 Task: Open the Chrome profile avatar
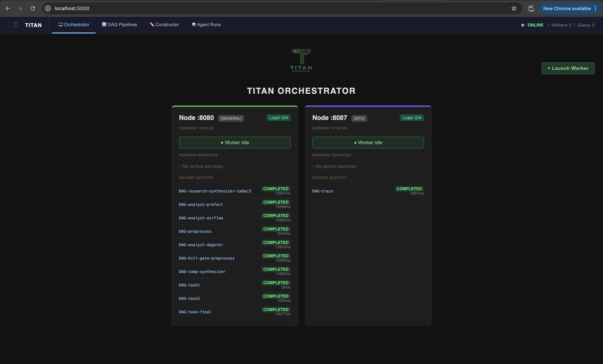click(531, 8)
